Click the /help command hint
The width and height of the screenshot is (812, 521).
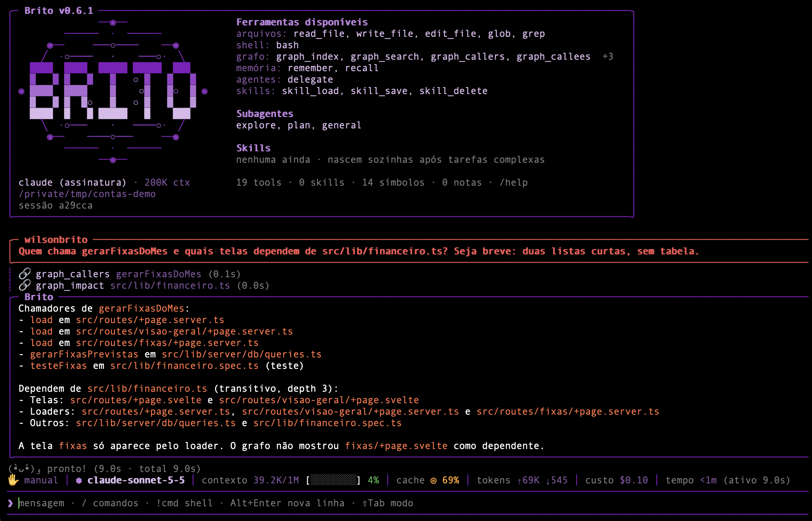(x=514, y=182)
